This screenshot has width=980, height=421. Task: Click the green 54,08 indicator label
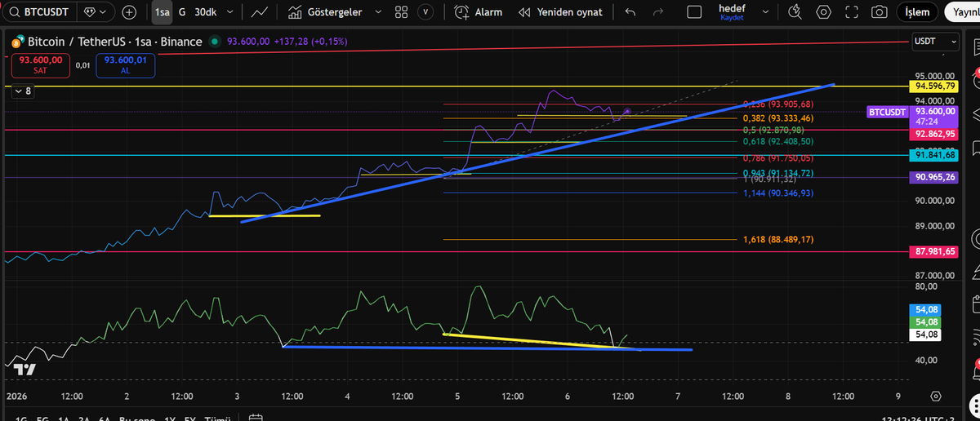point(926,322)
